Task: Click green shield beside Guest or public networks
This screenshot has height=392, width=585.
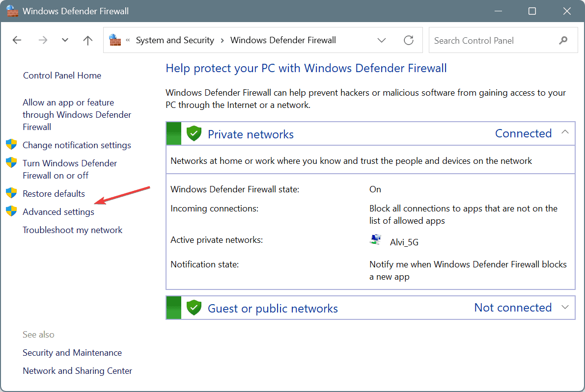Action: [194, 308]
